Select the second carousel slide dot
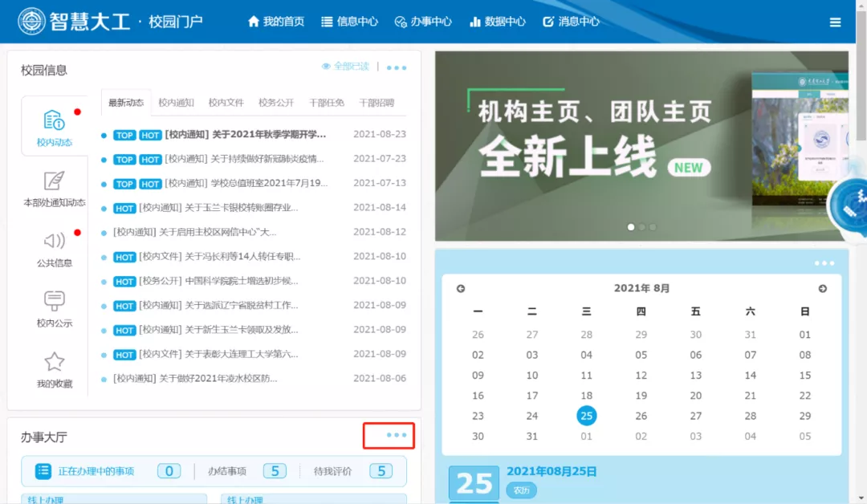 641,227
